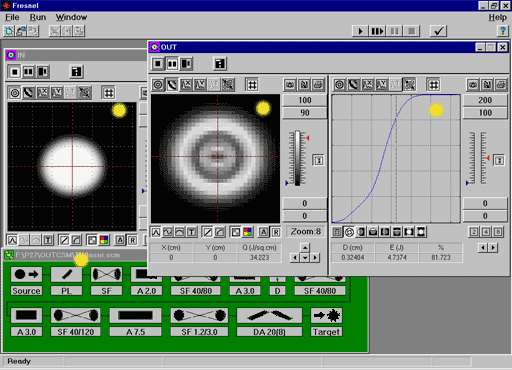This screenshot has width=512, height=370.
Task: Click the print icon above value 200
Action: point(501,85)
